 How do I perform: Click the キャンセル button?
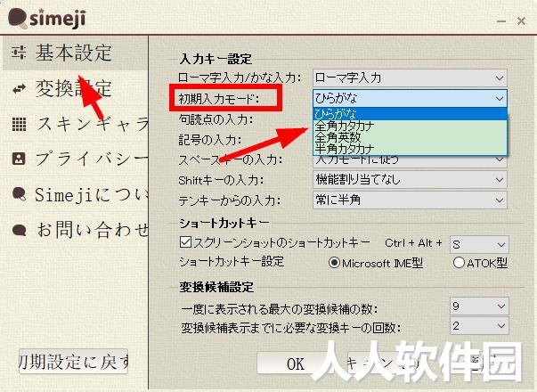coord(387,363)
